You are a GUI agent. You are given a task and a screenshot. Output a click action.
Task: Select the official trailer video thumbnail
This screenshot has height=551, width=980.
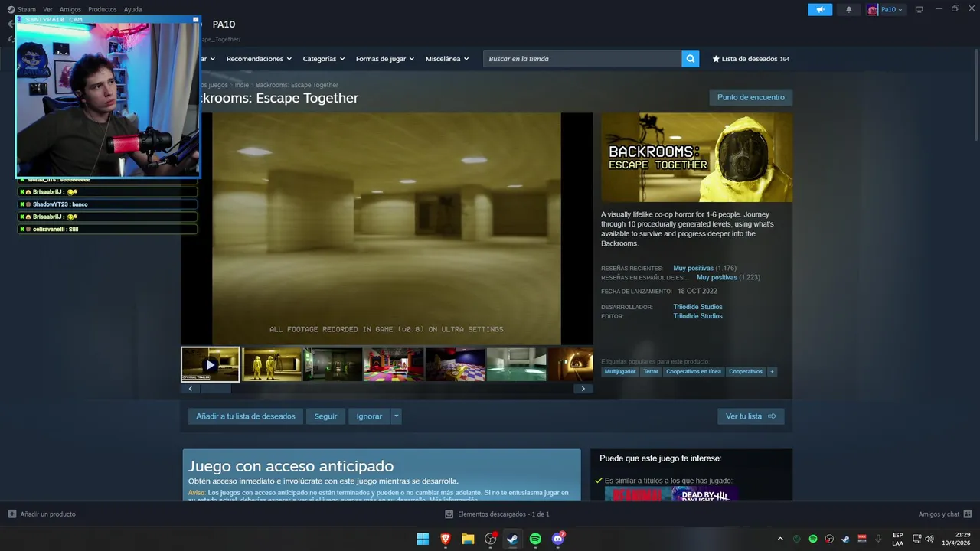211,364
